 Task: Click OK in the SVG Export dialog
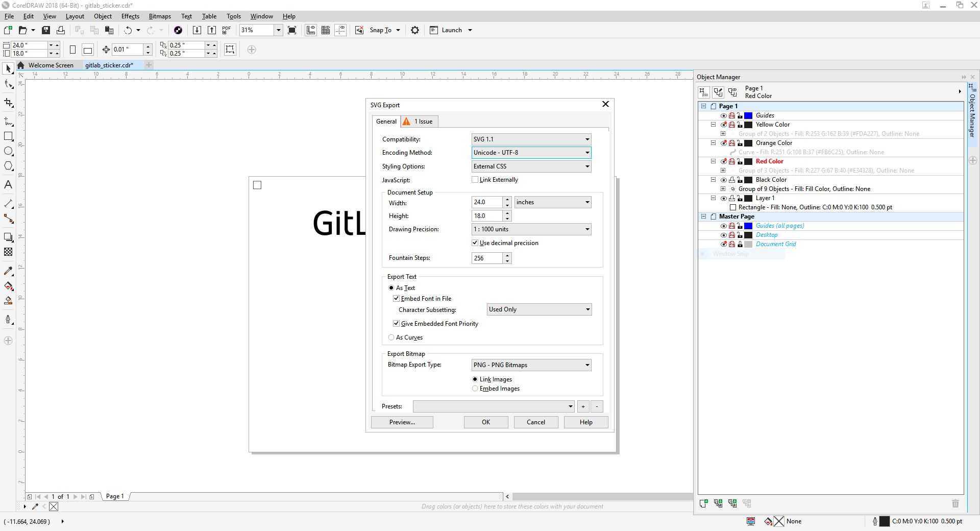486,422
